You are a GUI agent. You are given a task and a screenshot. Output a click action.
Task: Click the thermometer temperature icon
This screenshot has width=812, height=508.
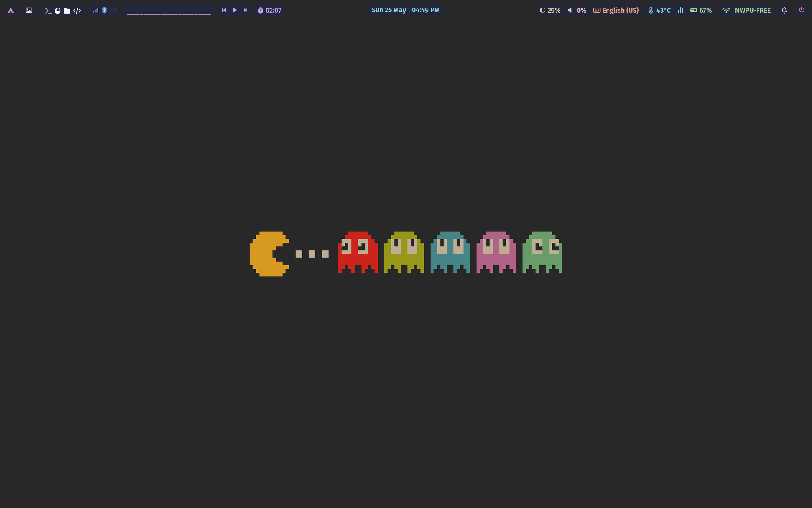pyautogui.click(x=651, y=11)
